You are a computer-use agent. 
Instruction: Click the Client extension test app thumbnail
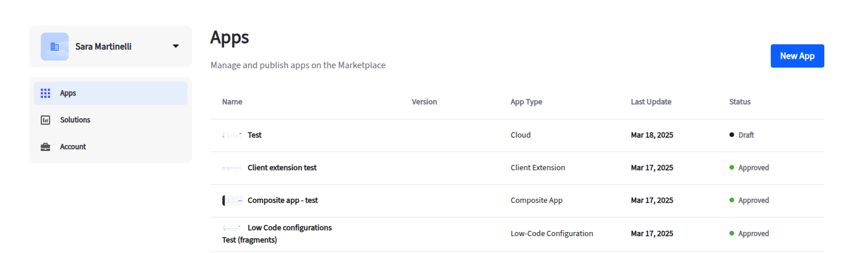coord(232,168)
